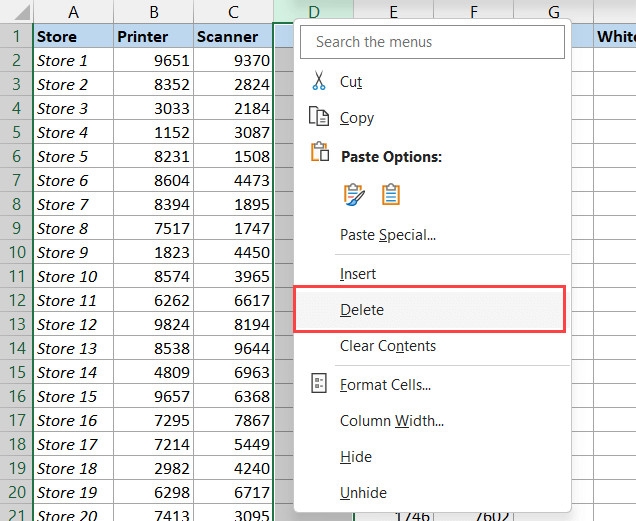Click Scanner value 2824

click(233, 84)
